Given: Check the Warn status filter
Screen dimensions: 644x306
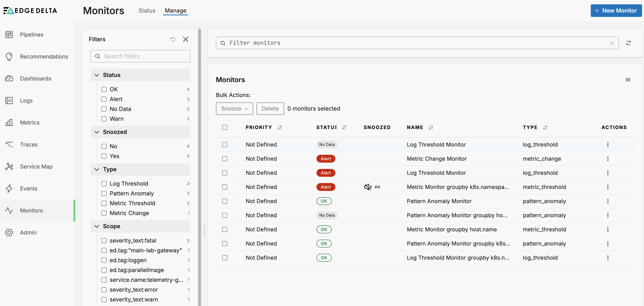Looking at the screenshot, I should coord(104,119).
